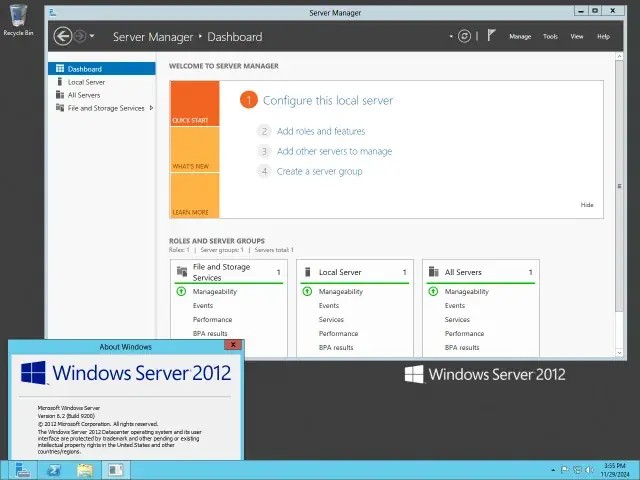Close the About Windows dialog
The height and width of the screenshot is (480, 640).
[x=233, y=344]
